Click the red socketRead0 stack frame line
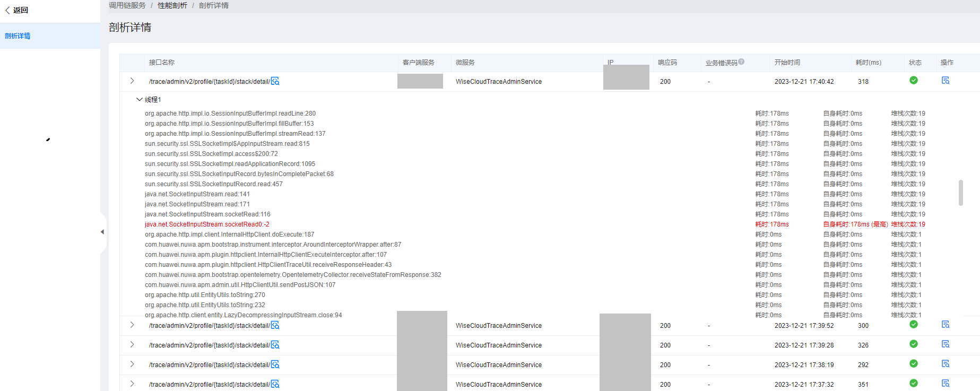The image size is (980, 391). [x=207, y=224]
